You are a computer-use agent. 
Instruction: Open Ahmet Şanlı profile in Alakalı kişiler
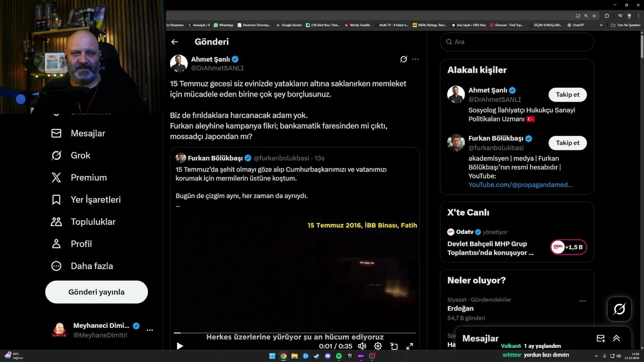pyautogui.click(x=488, y=90)
